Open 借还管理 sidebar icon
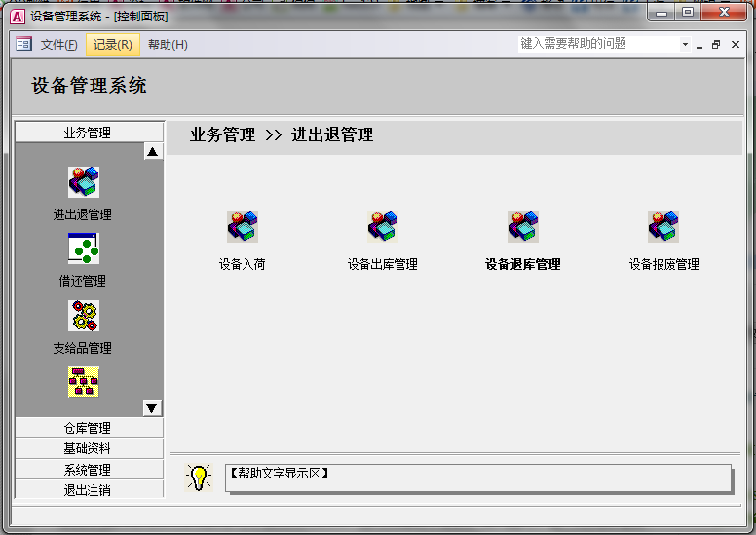The width and height of the screenshot is (756, 535). [84, 248]
